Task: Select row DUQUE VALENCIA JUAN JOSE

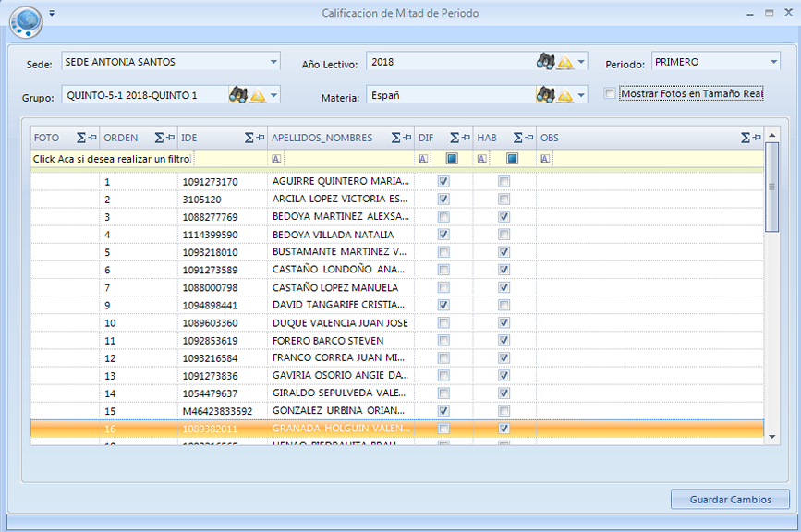Action: [340, 323]
